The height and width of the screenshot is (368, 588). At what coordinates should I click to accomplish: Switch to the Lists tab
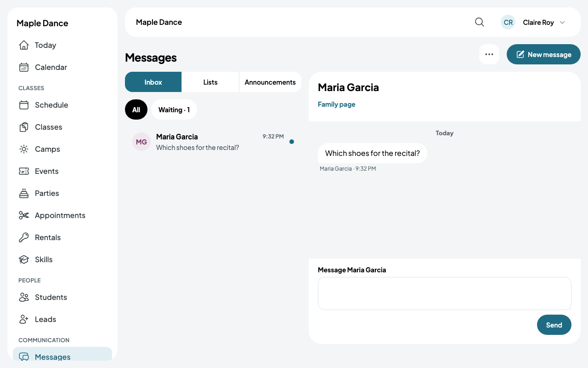coord(210,82)
